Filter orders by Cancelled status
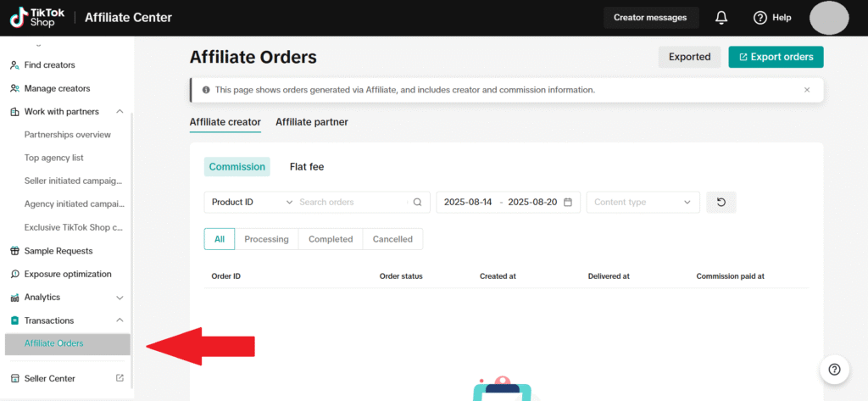Image resolution: width=868 pixels, height=401 pixels. (392, 239)
